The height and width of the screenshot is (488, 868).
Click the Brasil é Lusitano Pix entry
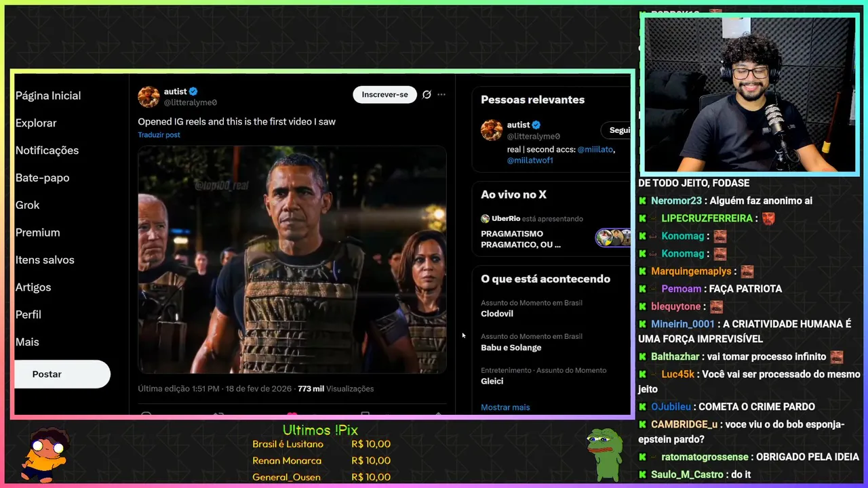point(321,445)
